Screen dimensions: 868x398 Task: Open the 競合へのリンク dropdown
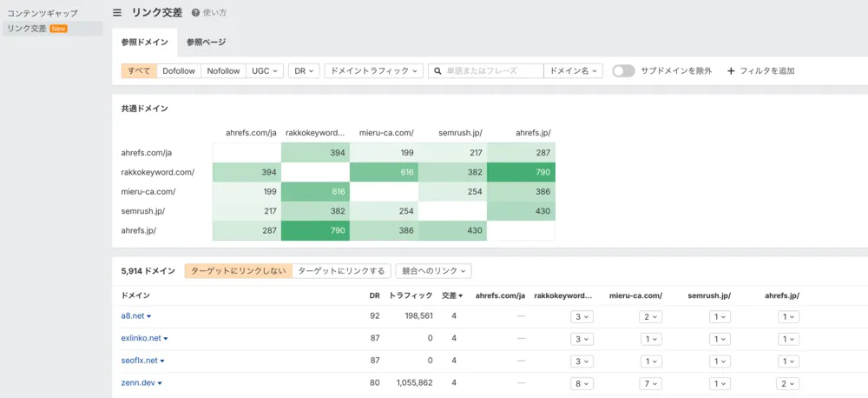pyautogui.click(x=433, y=271)
